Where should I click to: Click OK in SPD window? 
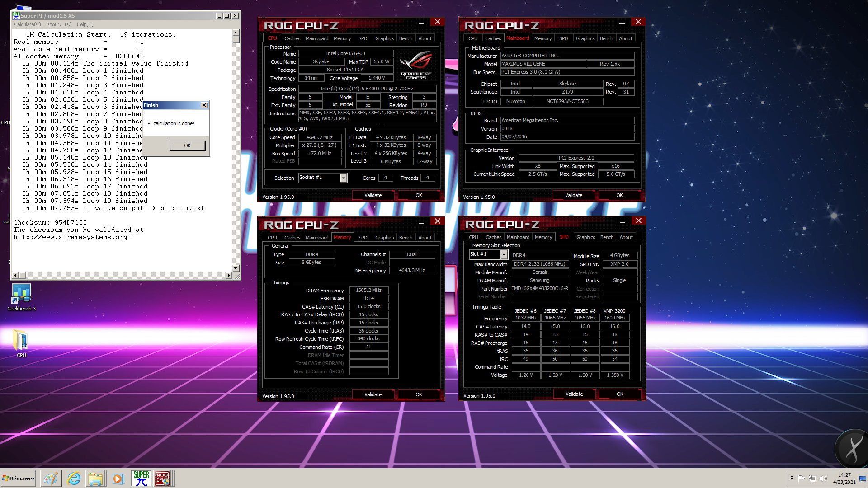click(x=620, y=394)
